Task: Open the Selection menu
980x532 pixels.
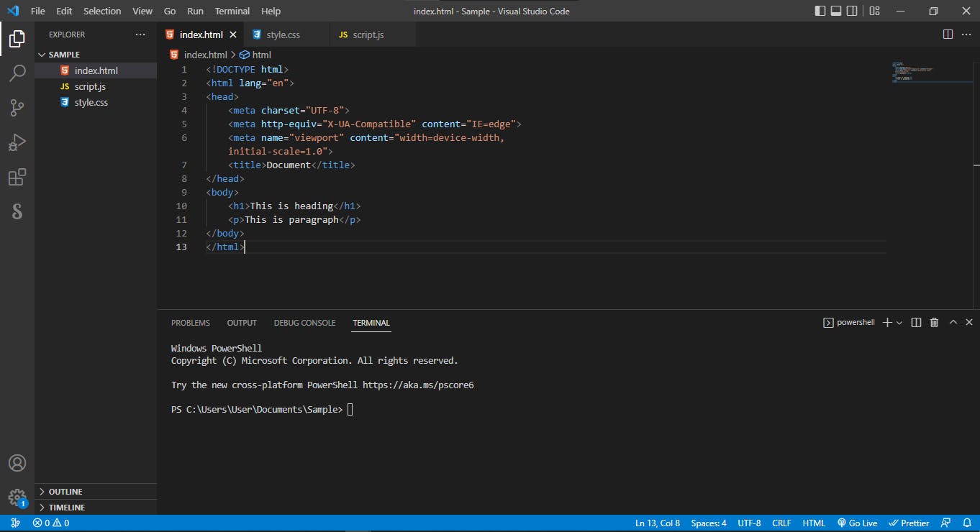Action: coord(102,11)
